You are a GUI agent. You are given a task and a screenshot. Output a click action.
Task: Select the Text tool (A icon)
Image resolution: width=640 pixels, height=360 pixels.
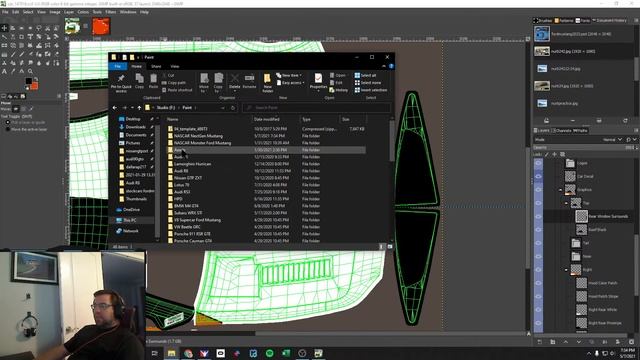click(x=4, y=71)
